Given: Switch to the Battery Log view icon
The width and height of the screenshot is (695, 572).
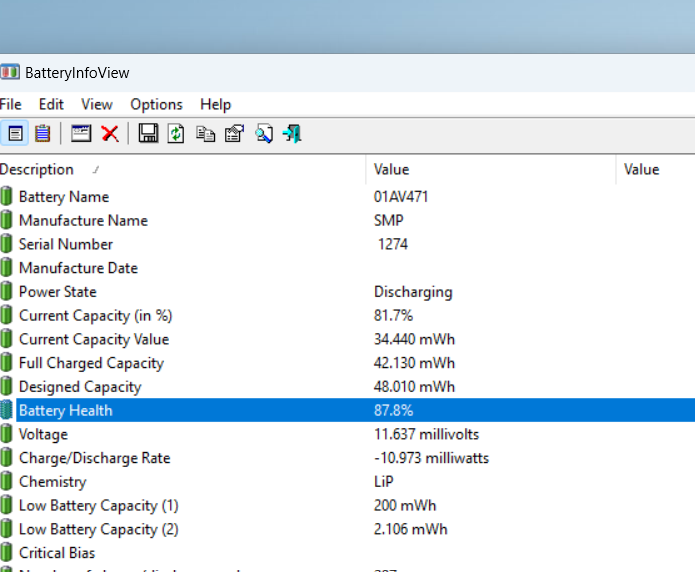Looking at the screenshot, I should point(43,133).
